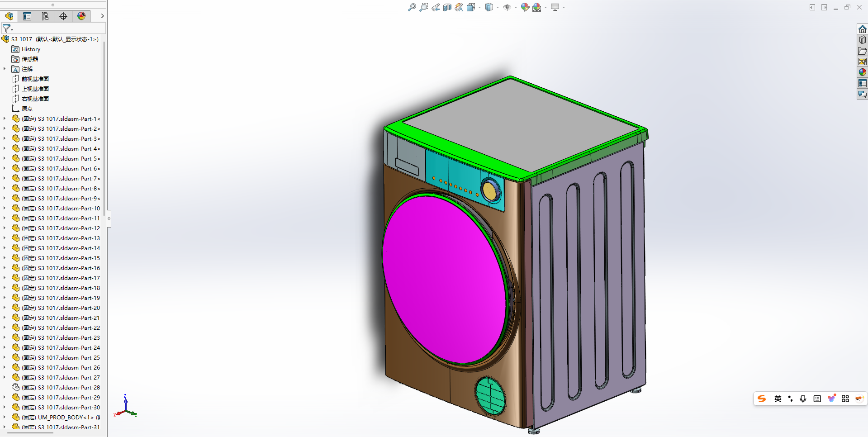Toggle the 英 English input mode

pos(778,399)
